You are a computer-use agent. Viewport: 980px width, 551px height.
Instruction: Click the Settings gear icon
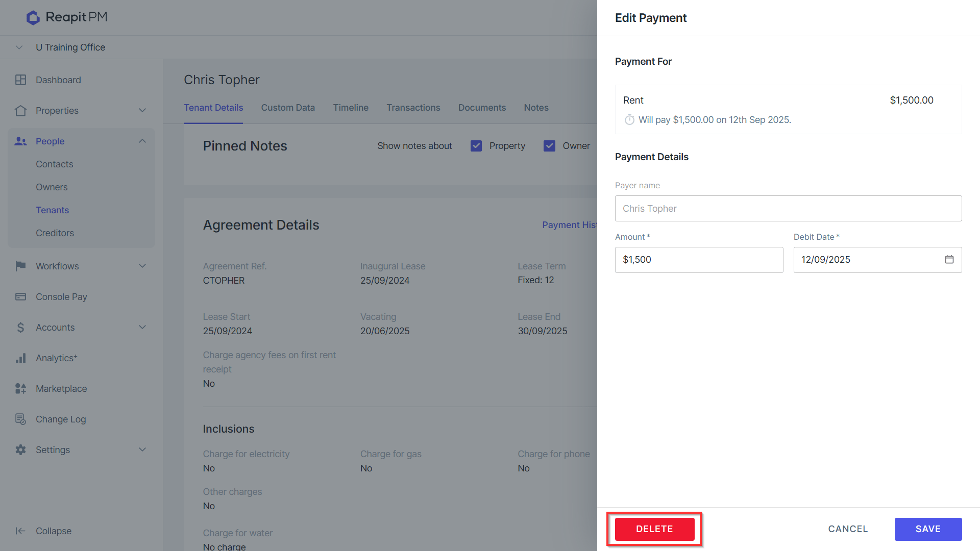tap(21, 450)
